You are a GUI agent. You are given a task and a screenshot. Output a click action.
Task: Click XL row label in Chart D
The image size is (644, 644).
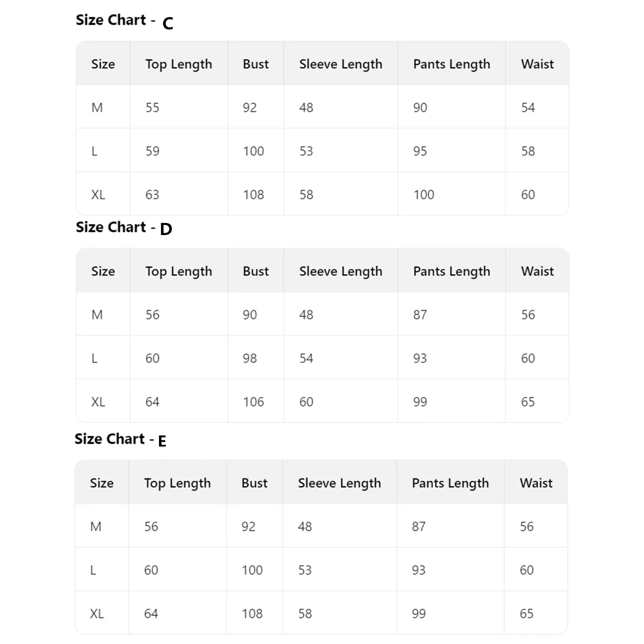(x=98, y=402)
